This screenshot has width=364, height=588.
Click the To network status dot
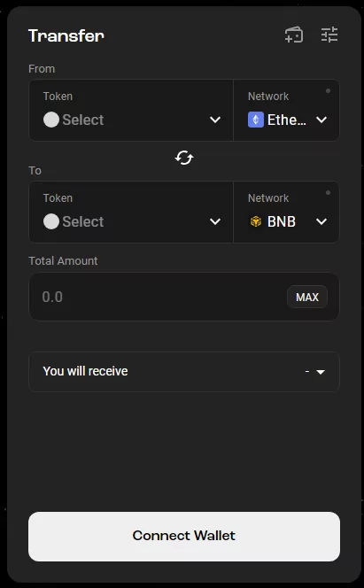click(x=328, y=193)
